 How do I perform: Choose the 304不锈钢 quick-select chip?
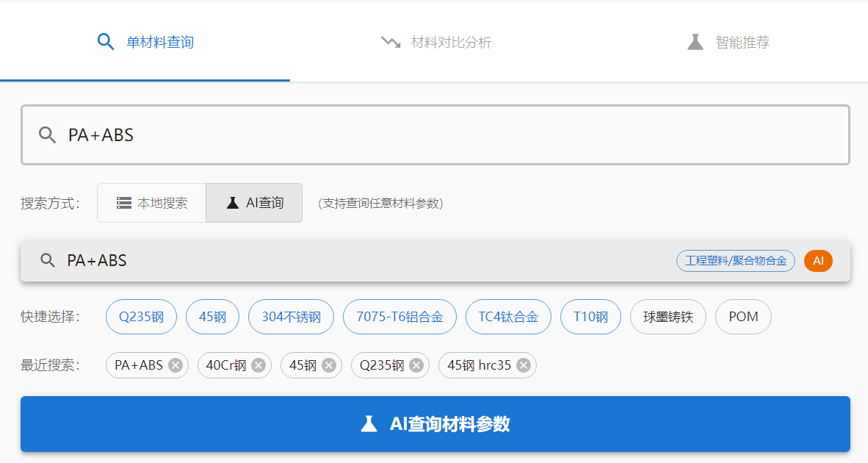point(292,317)
